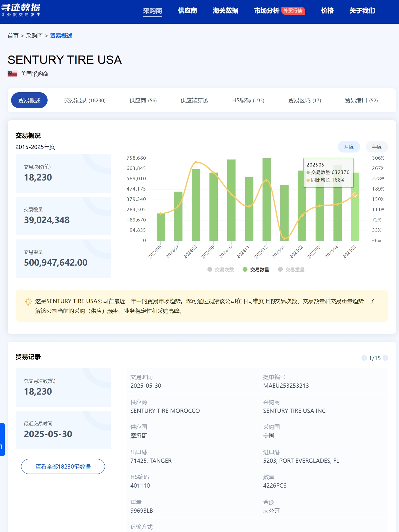Image resolution: width=399 pixels, height=532 pixels.
Task: Click trade date 2025-05-30 in record
Action: (x=146, y=386)
